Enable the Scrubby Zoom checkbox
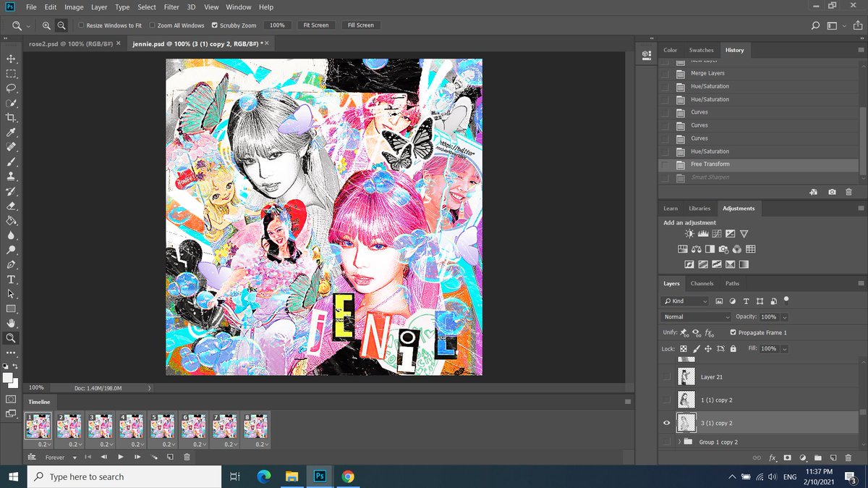 pyautogui.click(x=215, y=25)
